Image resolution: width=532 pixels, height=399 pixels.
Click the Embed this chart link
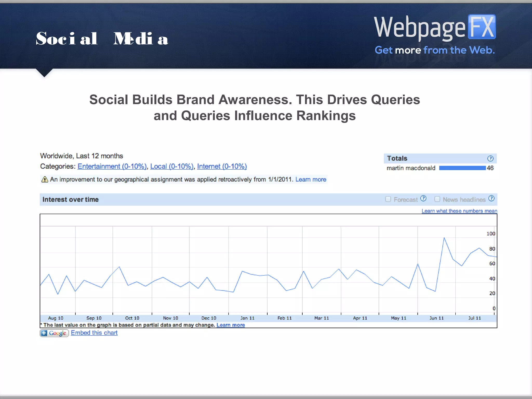pyautogui.click(x=94, y=333)
